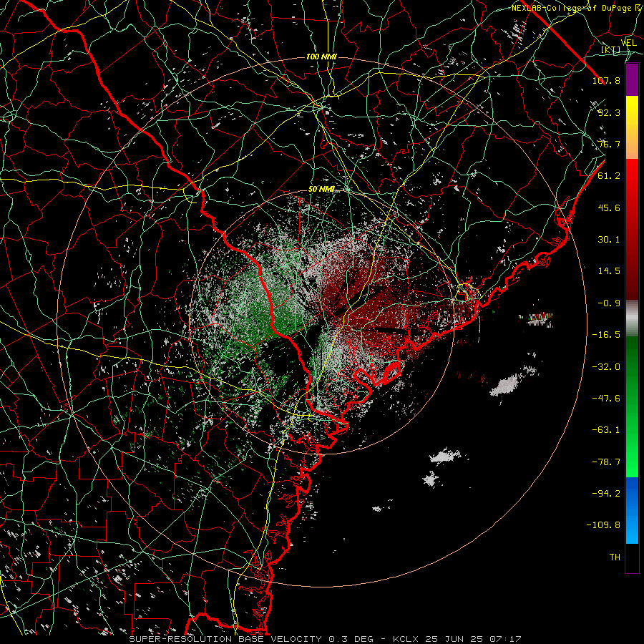The image size is (644, 644).
Task: Click the TH legend label
Action: (615, 557)
